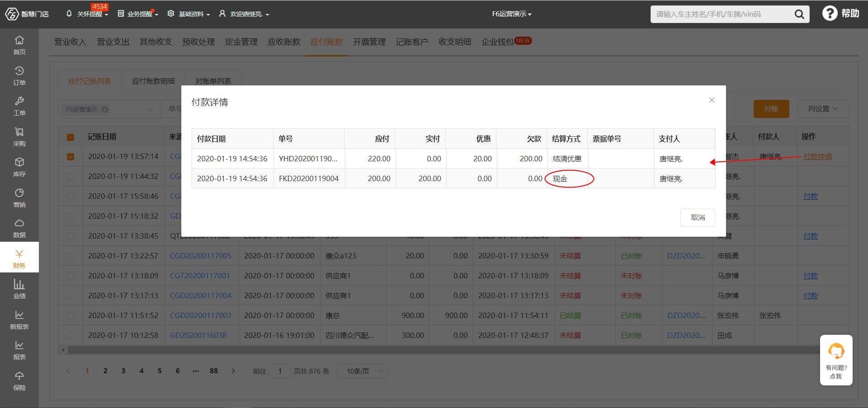The height and width of the screenshot is (408, 868).
Task: Open the 库存 inventory sidebar icon
Action: (19, 167)
